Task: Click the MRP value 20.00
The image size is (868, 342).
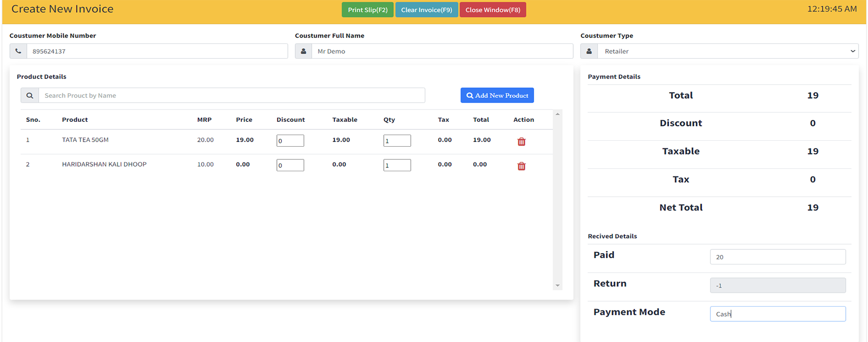Action: pos(205,140)
